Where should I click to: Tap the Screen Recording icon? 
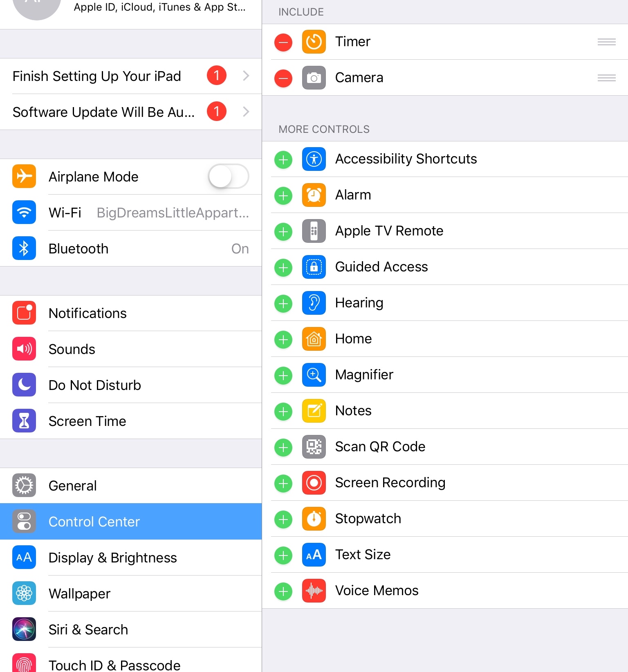[x=314, y=483]
